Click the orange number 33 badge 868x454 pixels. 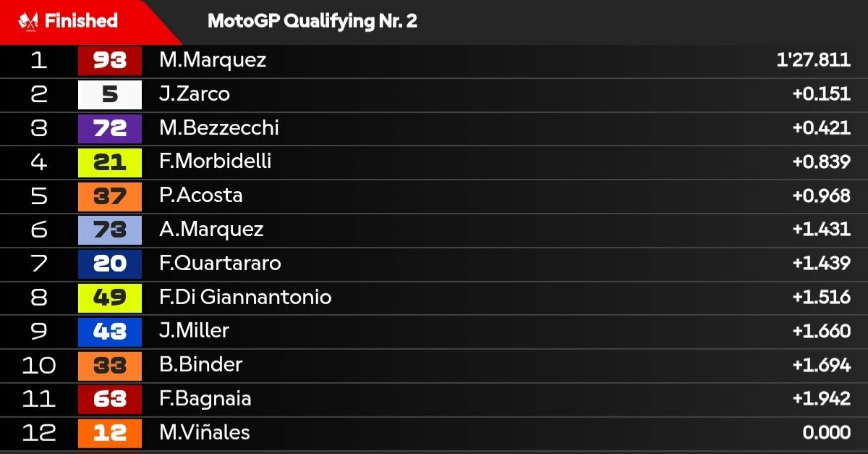click(110, 365)
